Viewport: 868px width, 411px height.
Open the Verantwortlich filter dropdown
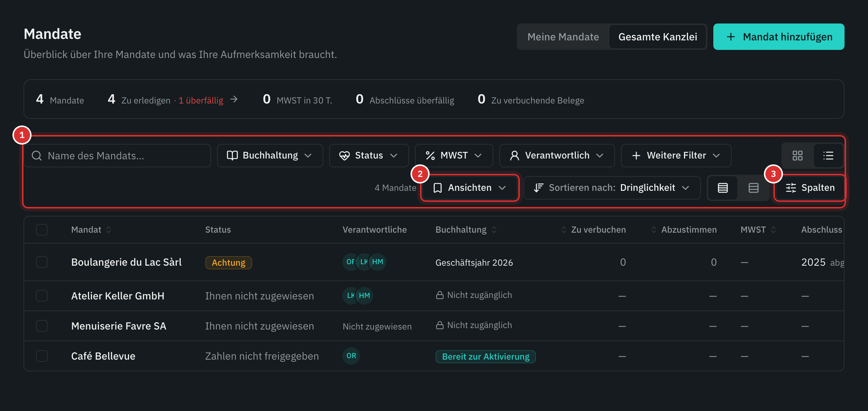click(x=557, y=156)
